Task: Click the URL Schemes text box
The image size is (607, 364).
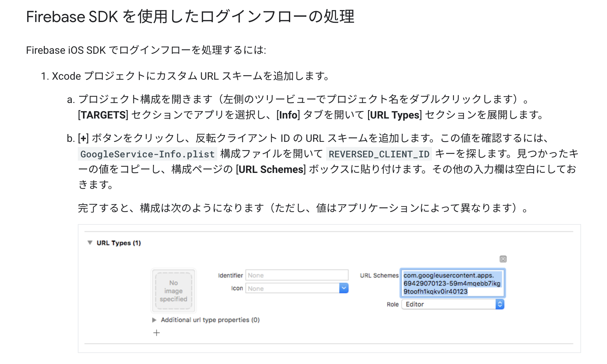Action: pos(453,283)
